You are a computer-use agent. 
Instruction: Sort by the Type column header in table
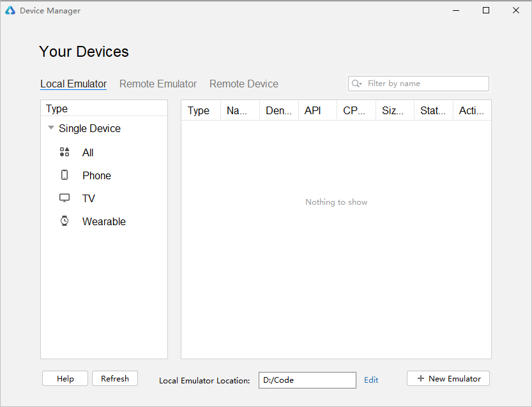tap(201, 110)
